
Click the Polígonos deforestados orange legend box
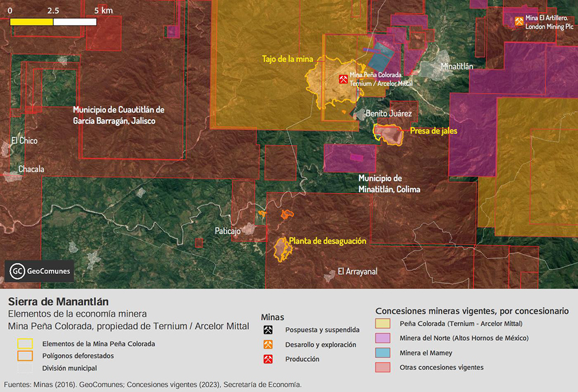[x=25, y=356]
